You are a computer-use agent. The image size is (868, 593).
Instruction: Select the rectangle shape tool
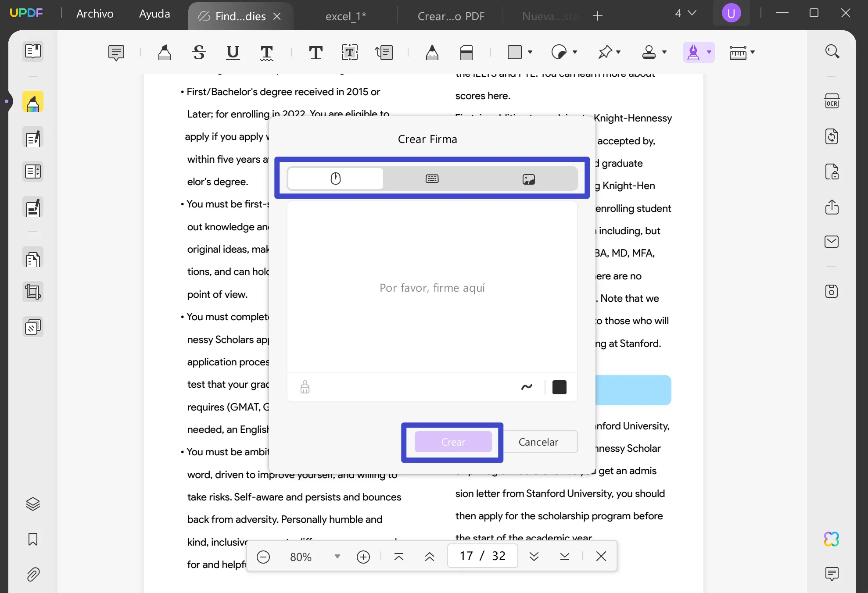tap(515, 53)
